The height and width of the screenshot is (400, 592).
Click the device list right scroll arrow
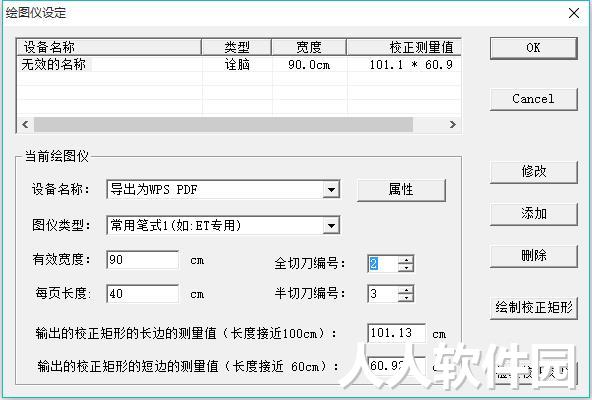(x=453, y=124)
